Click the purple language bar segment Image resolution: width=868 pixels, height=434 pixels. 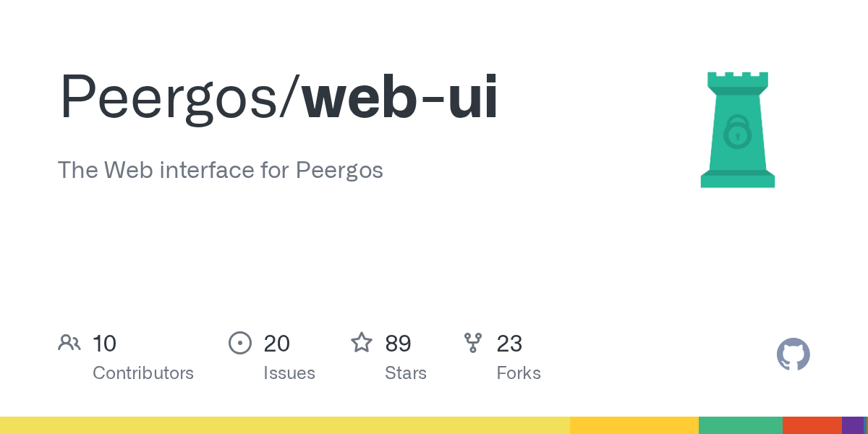pos(852,425)
